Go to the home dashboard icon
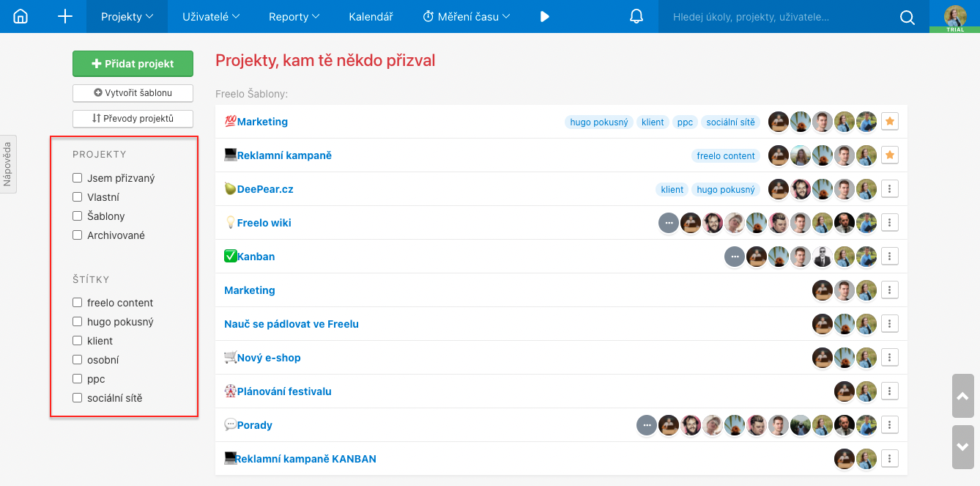Screen dimensions: 980x486 [21, 16]
